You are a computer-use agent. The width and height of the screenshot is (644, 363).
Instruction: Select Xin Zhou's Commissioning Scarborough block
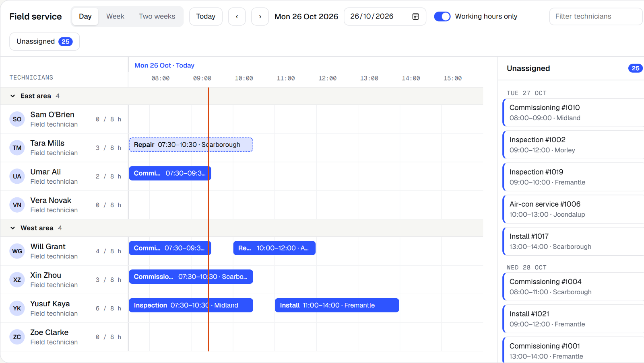pyautogui.click(x=191, y=277)
